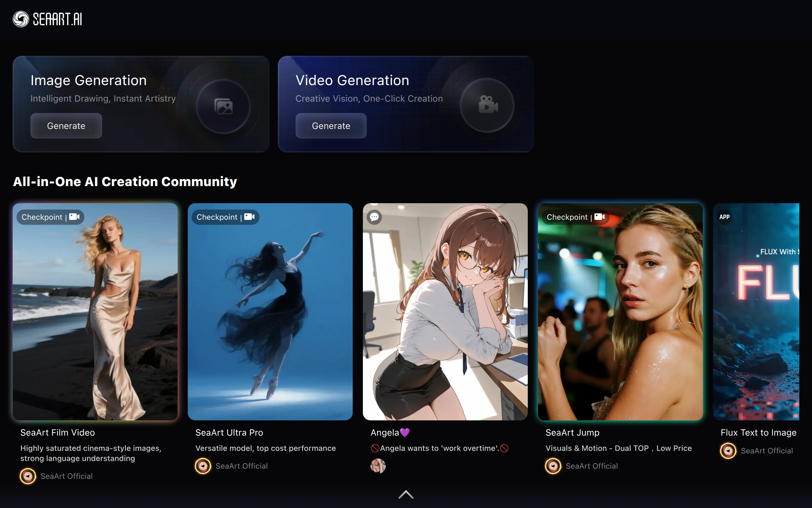Click the SeaArt.AI logo

[47, 19]
